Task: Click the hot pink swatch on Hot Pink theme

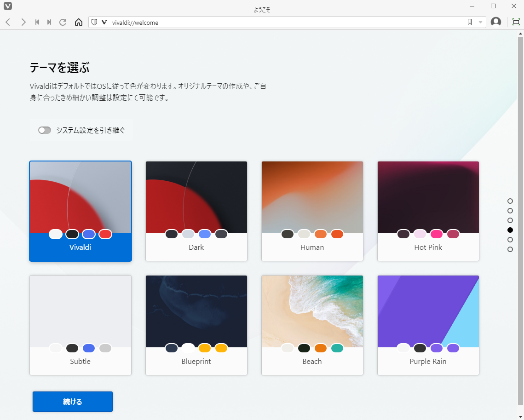Action: coord(437,234)
